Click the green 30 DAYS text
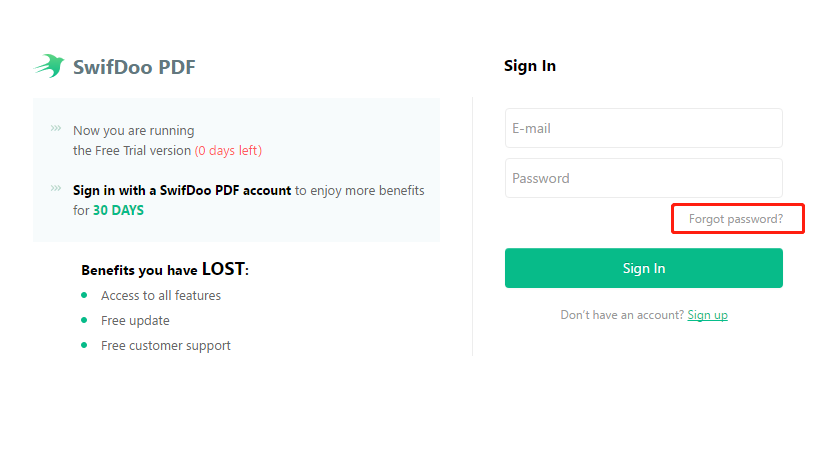The image size is (840, 462). point(118,210)
